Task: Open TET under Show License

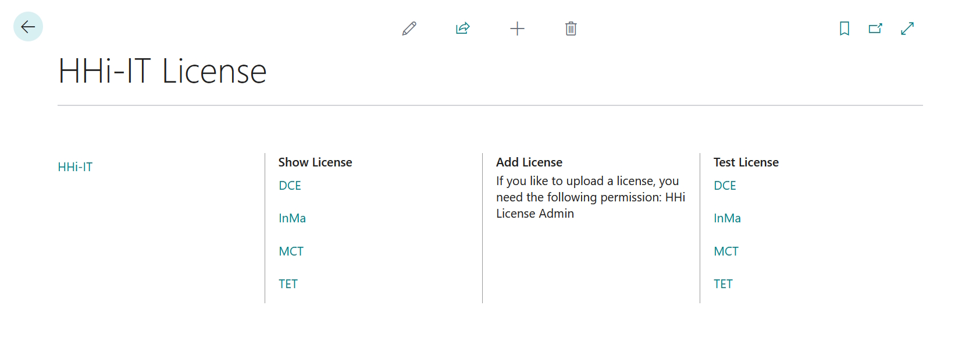Action: tap(288, 284)
